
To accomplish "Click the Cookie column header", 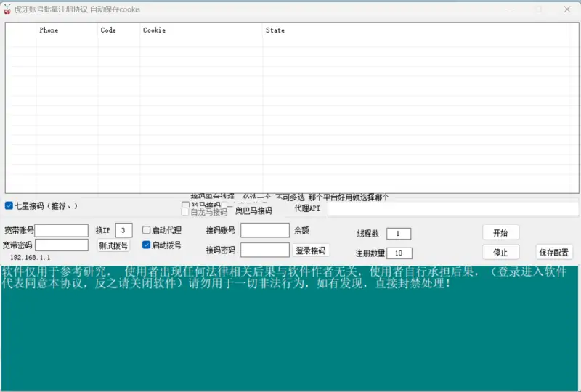I will (202, 30).
